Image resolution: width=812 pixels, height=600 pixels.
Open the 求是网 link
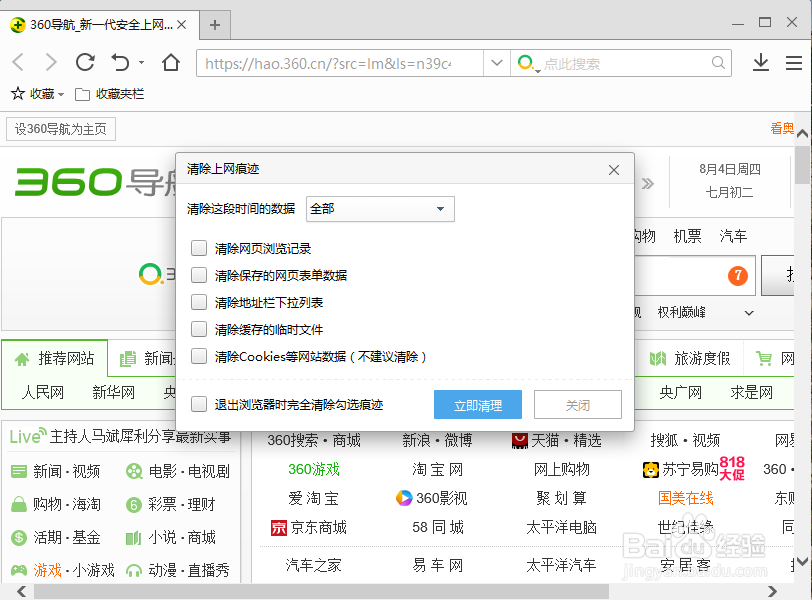751,392
